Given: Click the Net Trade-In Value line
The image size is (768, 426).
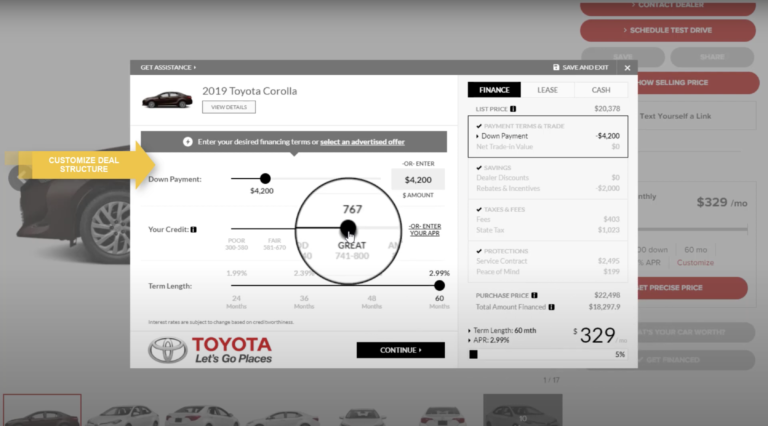Looking at the screenshot, I should point(548,146).
